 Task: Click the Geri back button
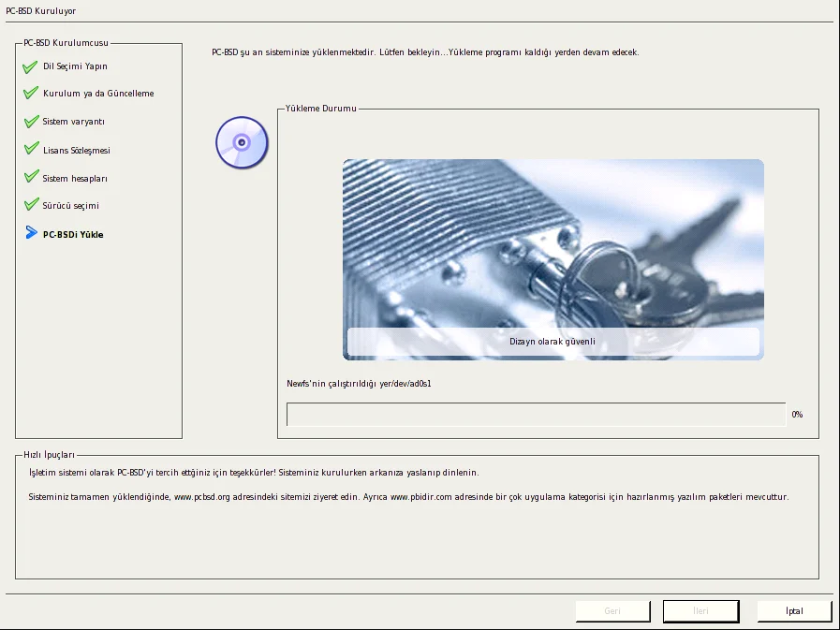tap(612, 610)
